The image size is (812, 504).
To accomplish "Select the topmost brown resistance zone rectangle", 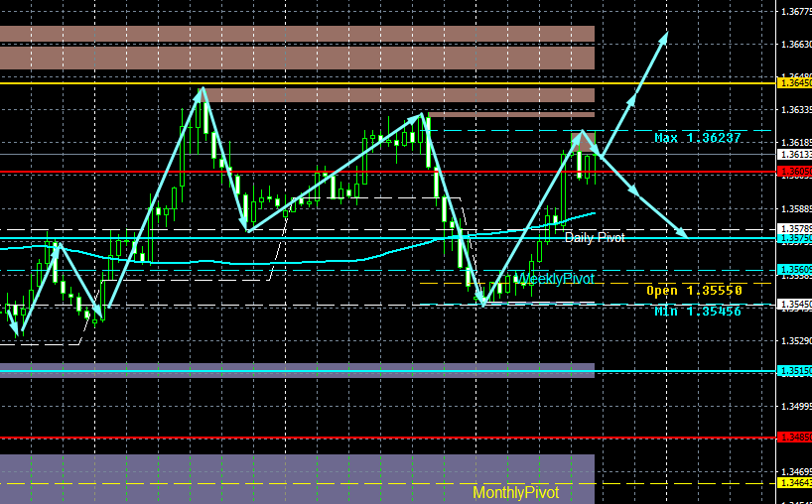I will 297,34.
